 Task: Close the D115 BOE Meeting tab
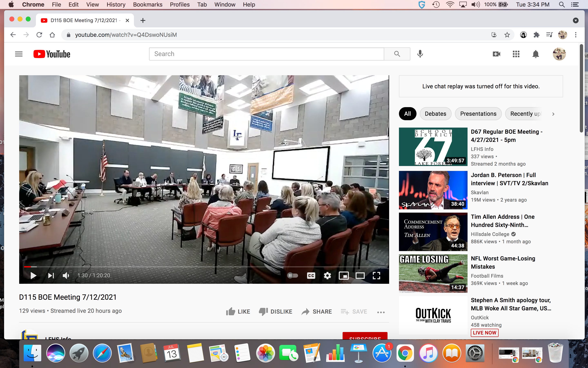127,20
